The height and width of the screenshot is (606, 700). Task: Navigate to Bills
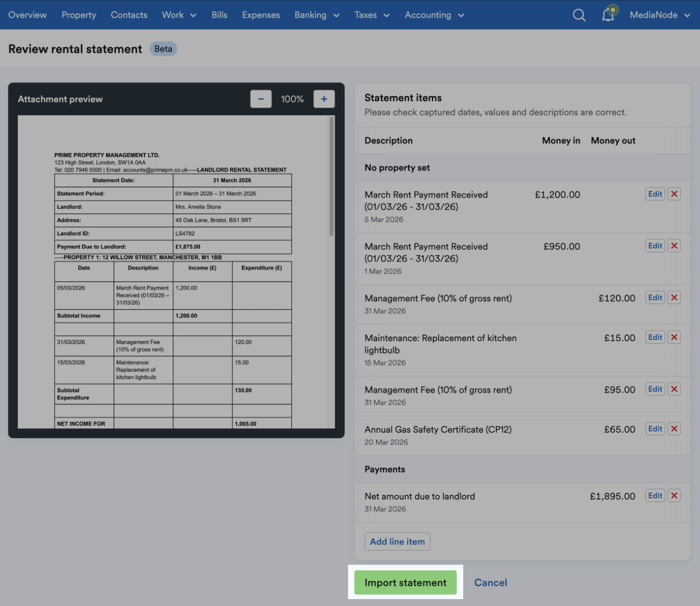point(220,15)
